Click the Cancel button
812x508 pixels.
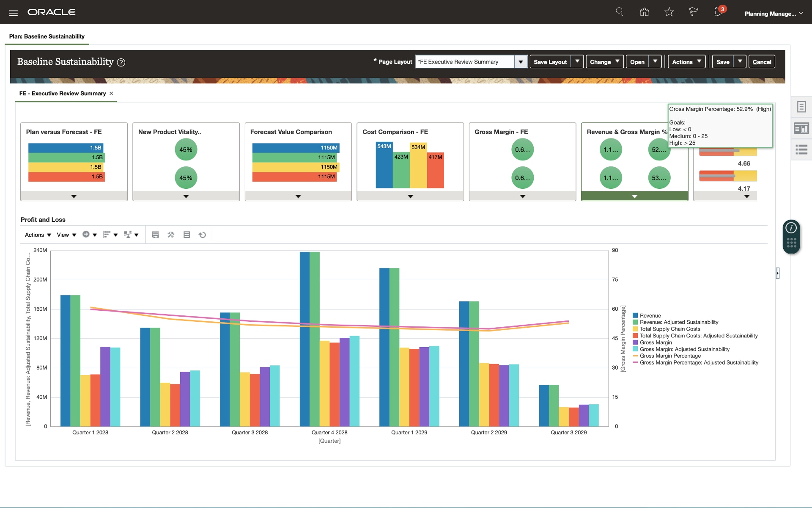(762, 62)
